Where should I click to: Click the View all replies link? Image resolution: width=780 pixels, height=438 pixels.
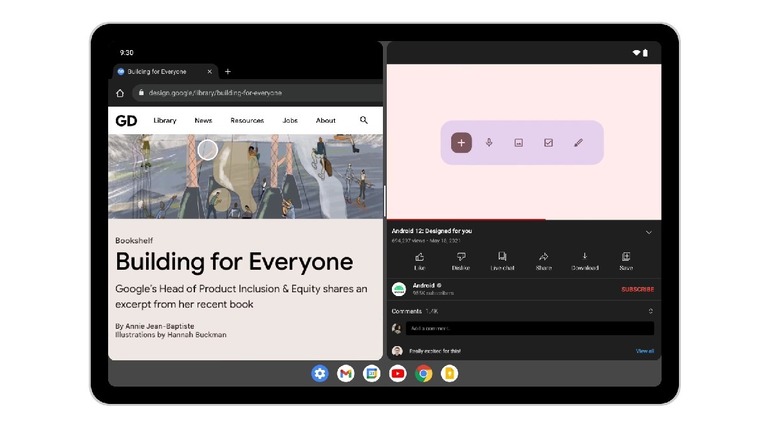[644, 351]
